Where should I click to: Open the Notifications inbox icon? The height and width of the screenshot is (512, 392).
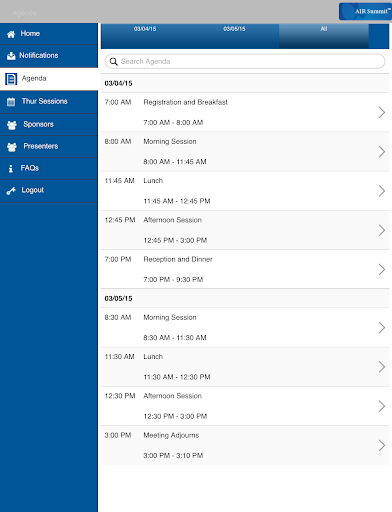coord(11,56)
